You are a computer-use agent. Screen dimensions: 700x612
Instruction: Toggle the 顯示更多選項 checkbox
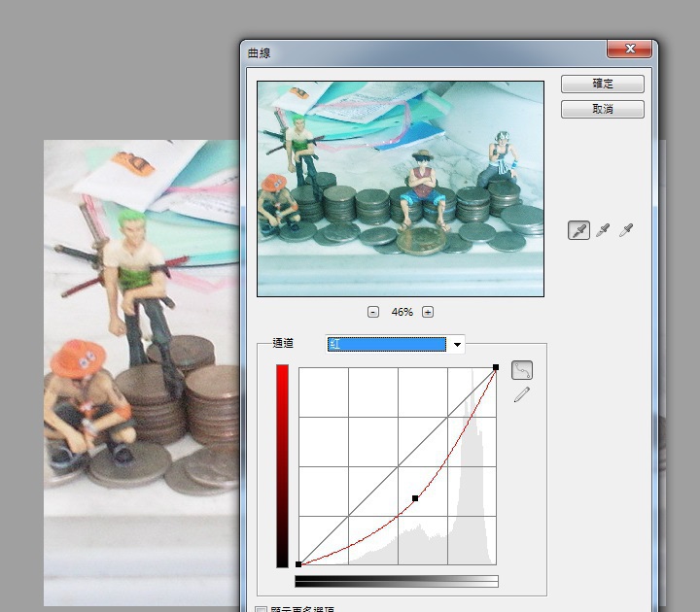(x=261, y=609)
